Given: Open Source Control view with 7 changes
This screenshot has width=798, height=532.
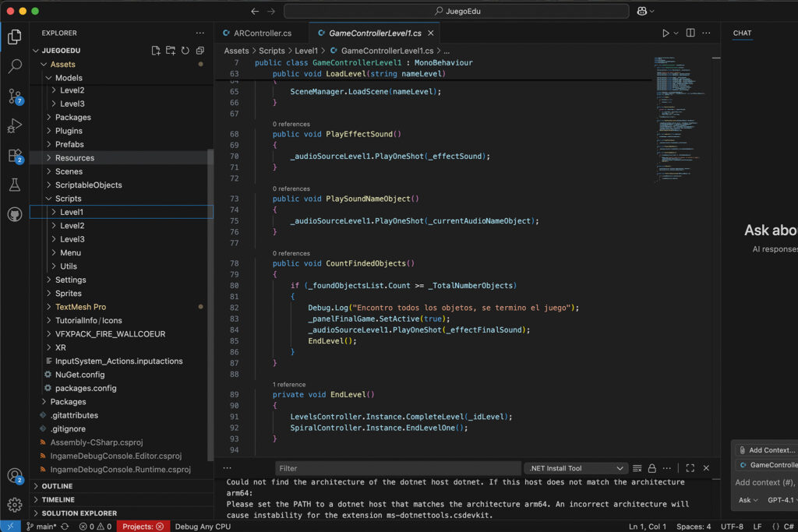Looking at the screenshot, I should tap(14, 97).
